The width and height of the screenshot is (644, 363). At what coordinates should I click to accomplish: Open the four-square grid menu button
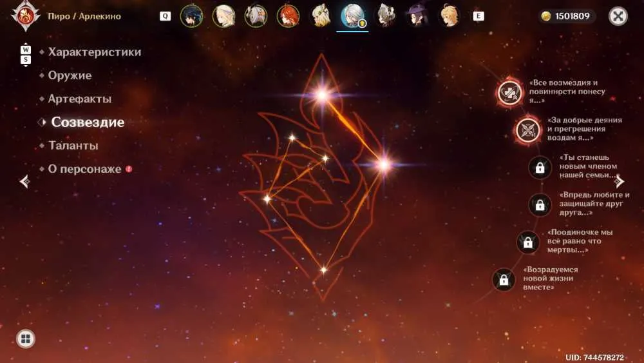26,338
